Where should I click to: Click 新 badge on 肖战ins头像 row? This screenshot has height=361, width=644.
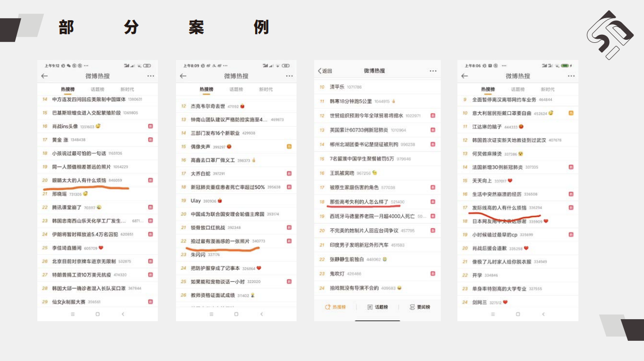point(150,126)
